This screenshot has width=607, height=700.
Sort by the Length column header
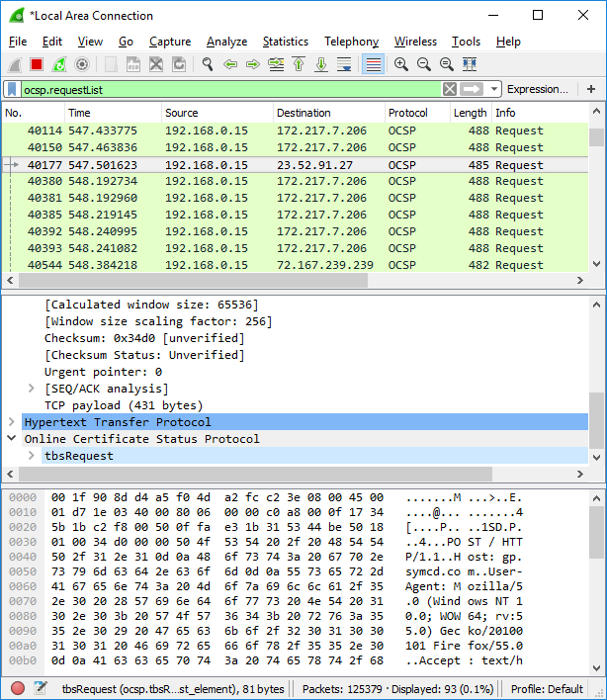pyautogui.click(x=470, y=113)
